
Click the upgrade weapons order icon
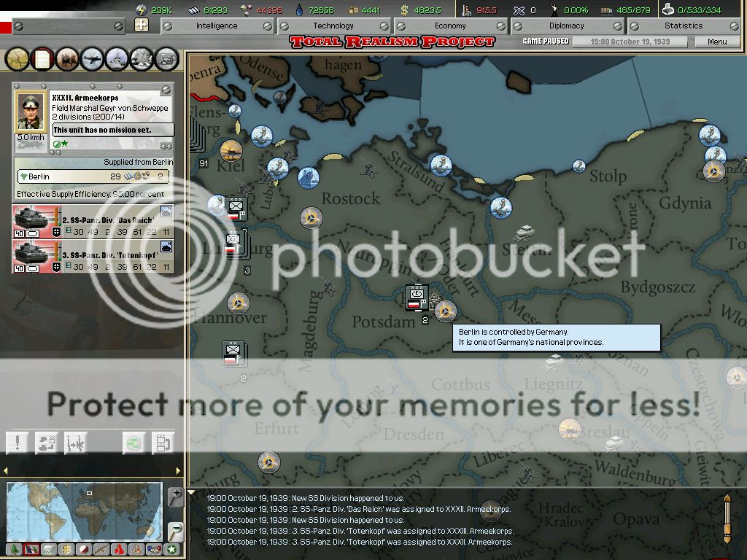(75, 442)
